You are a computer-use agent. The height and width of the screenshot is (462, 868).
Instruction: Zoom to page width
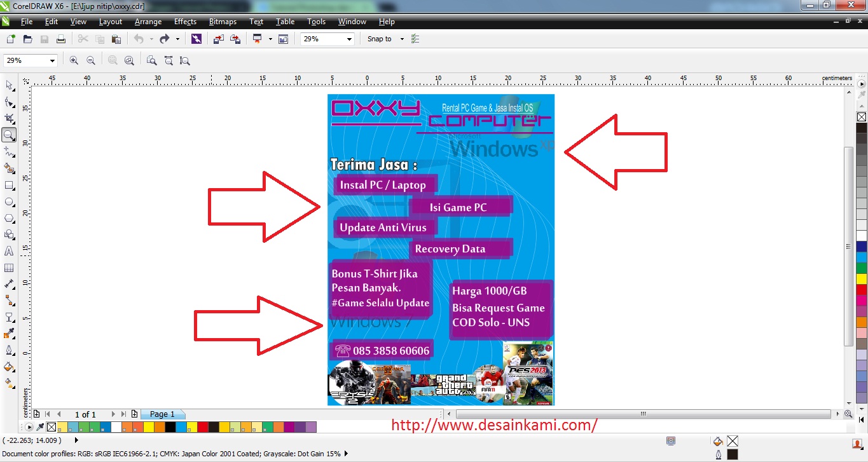[x=169, y=60]
